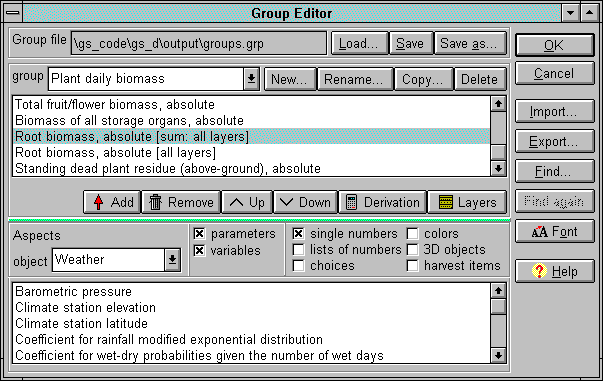This screenshot has width=603, height=381.
Task: Select 'Root biomass, absolute [all layers]' row
Action: click(251, 153)
